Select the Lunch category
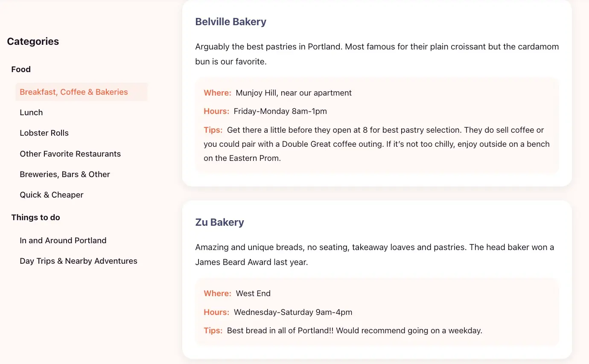Image resolution: width=589 pixels, height=364 pixels. click(x=31, y=112)
